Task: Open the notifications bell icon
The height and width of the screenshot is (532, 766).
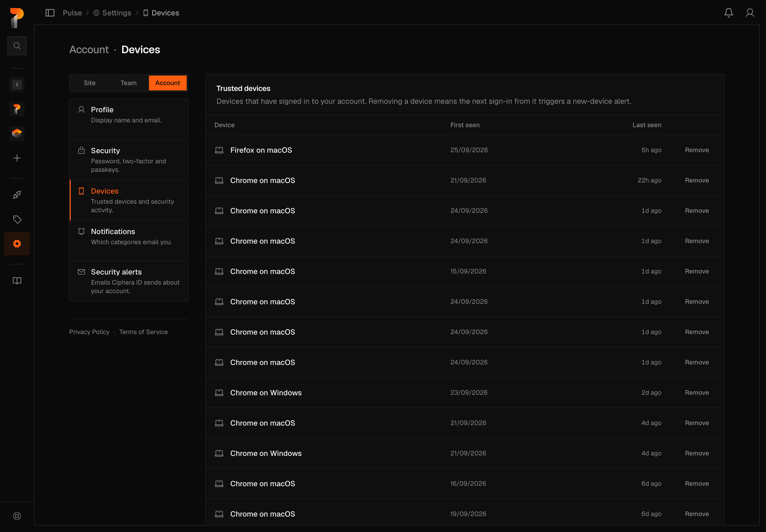Action: [729, 13]
